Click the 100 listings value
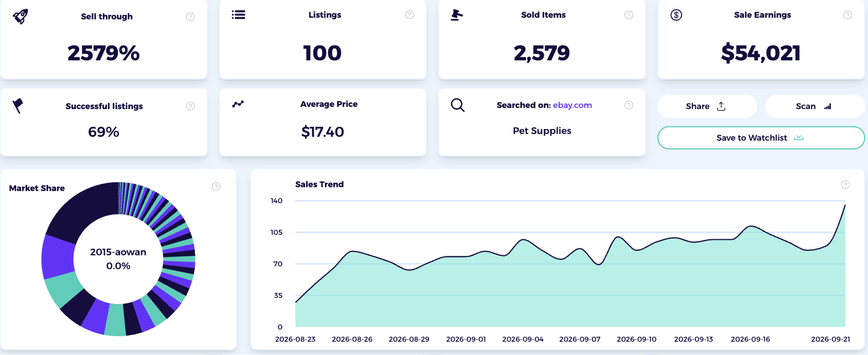 pyautogui.click(x=323, y=53)
